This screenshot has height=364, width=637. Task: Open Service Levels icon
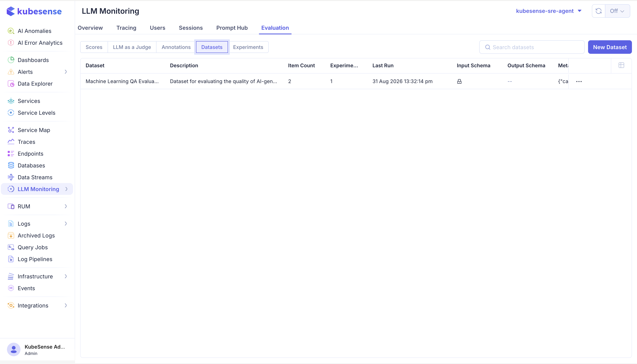[x=11, y=113]
